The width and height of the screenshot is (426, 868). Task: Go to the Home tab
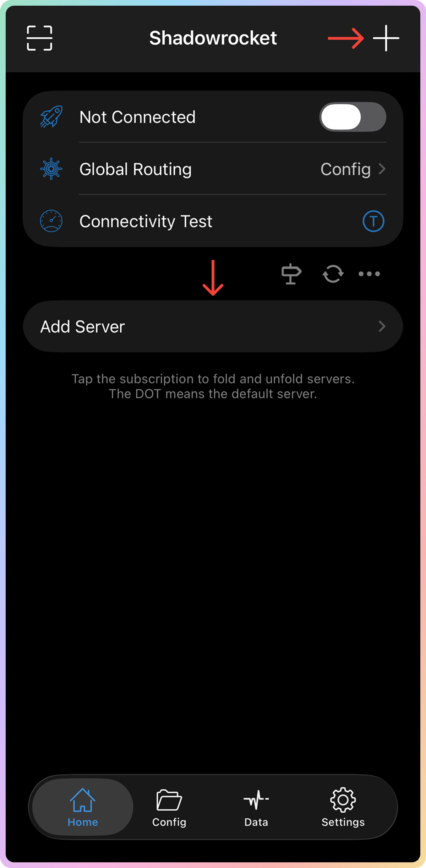pos(83,807)
